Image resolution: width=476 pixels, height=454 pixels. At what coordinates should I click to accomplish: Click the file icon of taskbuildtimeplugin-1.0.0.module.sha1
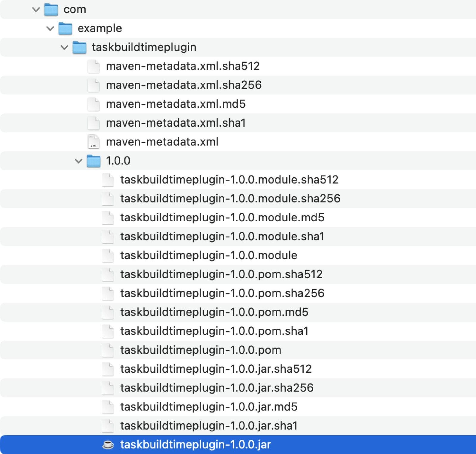[108, 237]
